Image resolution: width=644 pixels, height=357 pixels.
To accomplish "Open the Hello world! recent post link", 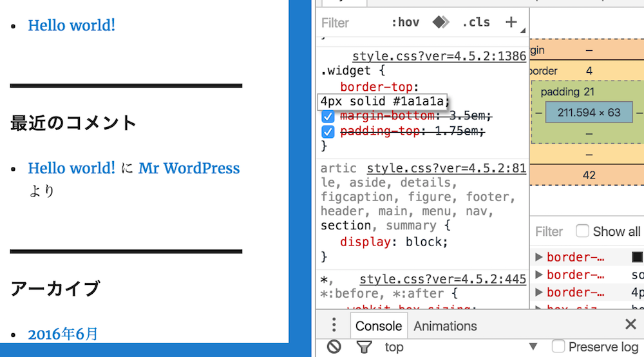I will tap(71, 25).
